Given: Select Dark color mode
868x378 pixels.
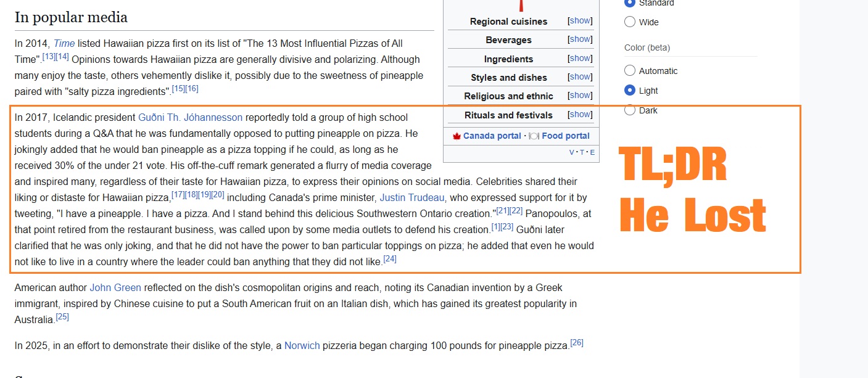Looking at the screenshot, I should [x=630, y=110].
